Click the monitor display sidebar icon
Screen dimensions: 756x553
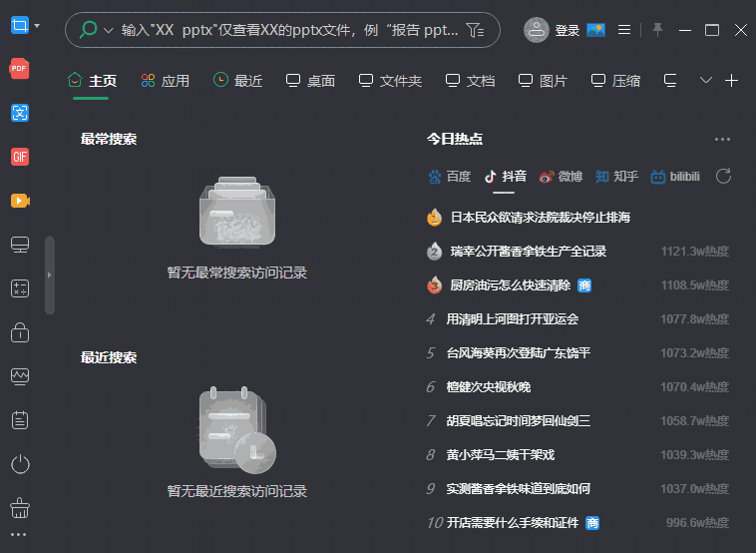pos(20,245)
